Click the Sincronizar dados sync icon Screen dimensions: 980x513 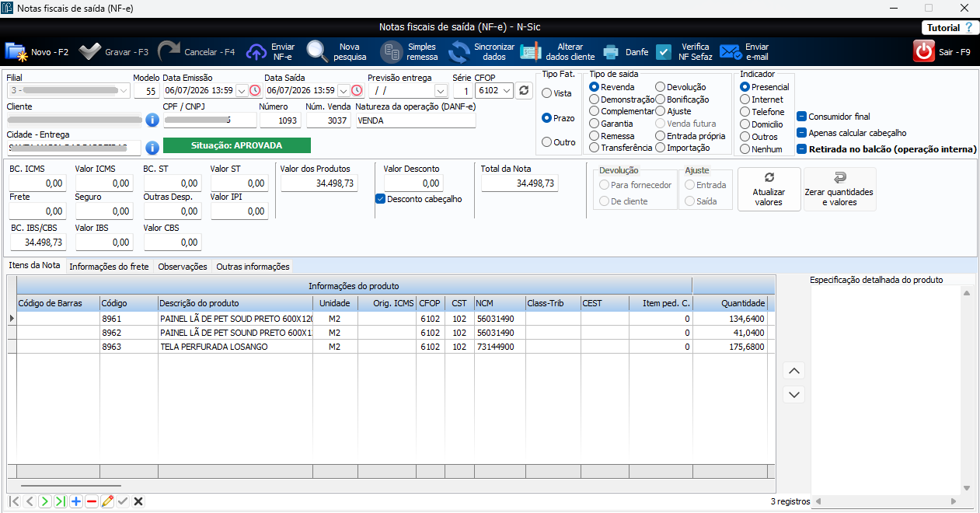(x=459, y=52)
